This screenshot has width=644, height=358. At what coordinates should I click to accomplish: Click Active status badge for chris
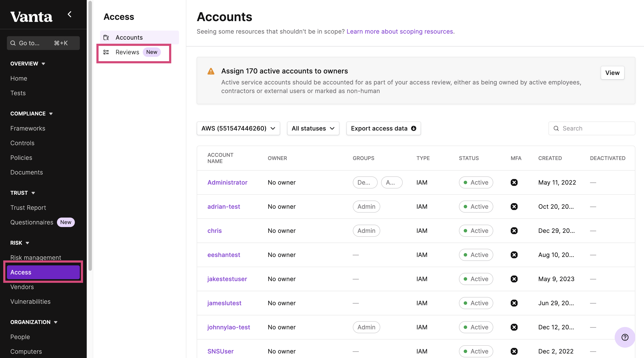click(x=476, y=231)
